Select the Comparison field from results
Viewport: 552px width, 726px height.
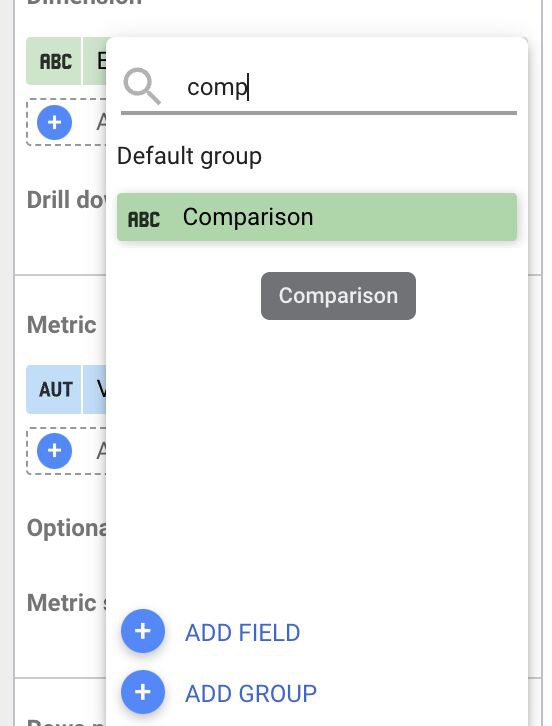(x=317, y=217)
